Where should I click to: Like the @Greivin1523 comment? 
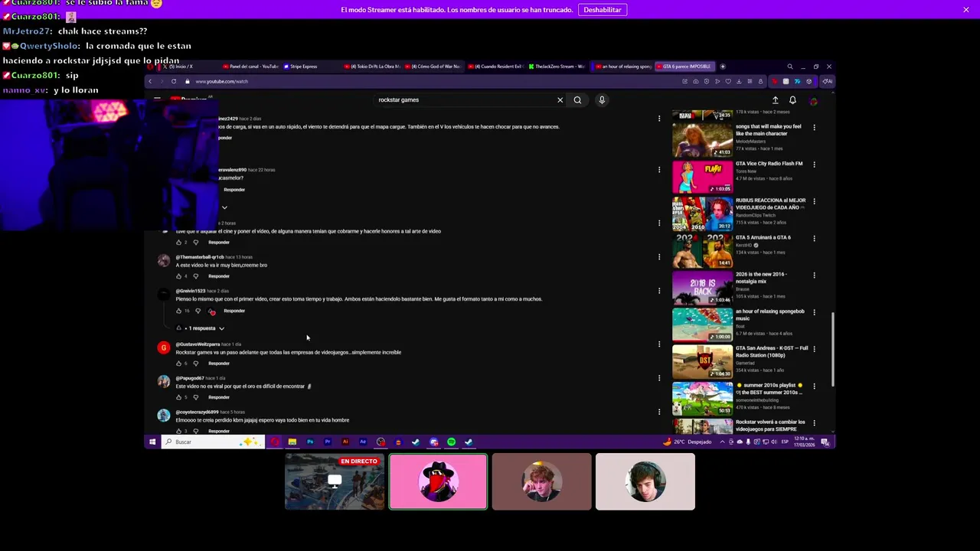(178, 311)
